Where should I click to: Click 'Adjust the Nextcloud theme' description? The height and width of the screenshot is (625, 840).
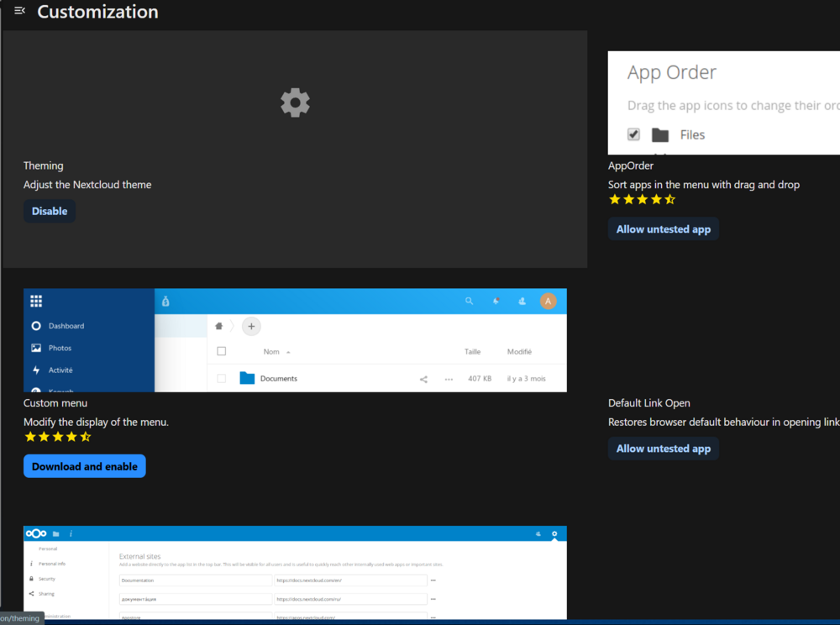point(87,185)
